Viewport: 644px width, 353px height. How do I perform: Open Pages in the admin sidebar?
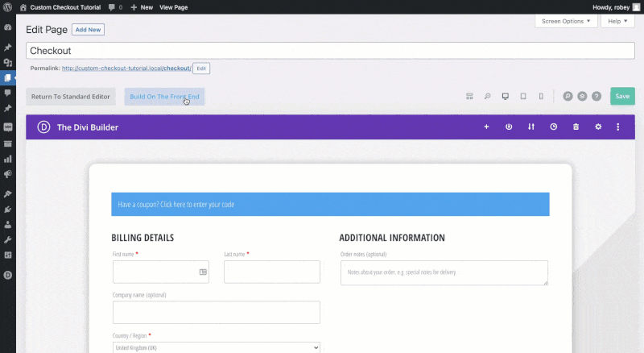click(x=7, y=77)
